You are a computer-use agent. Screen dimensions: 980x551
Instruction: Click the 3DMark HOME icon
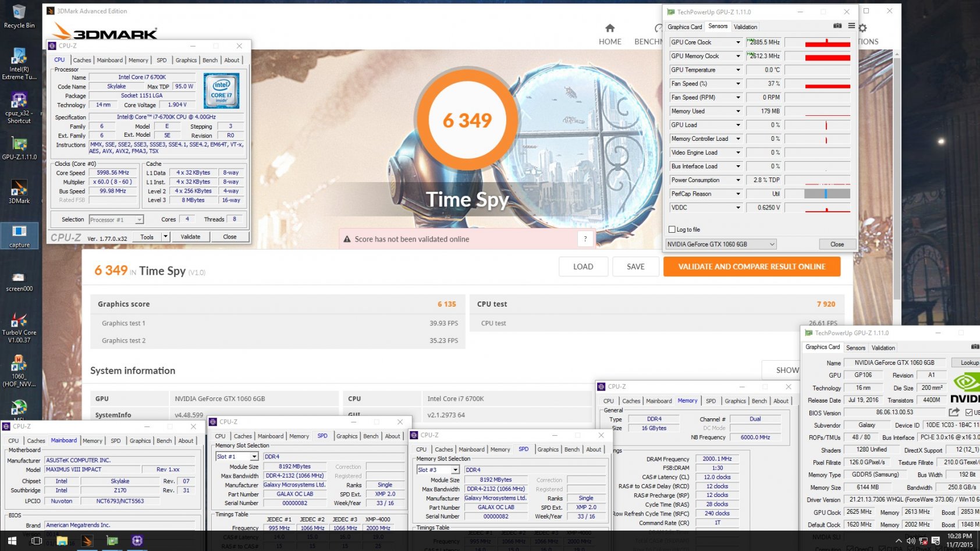click(610, 28)
